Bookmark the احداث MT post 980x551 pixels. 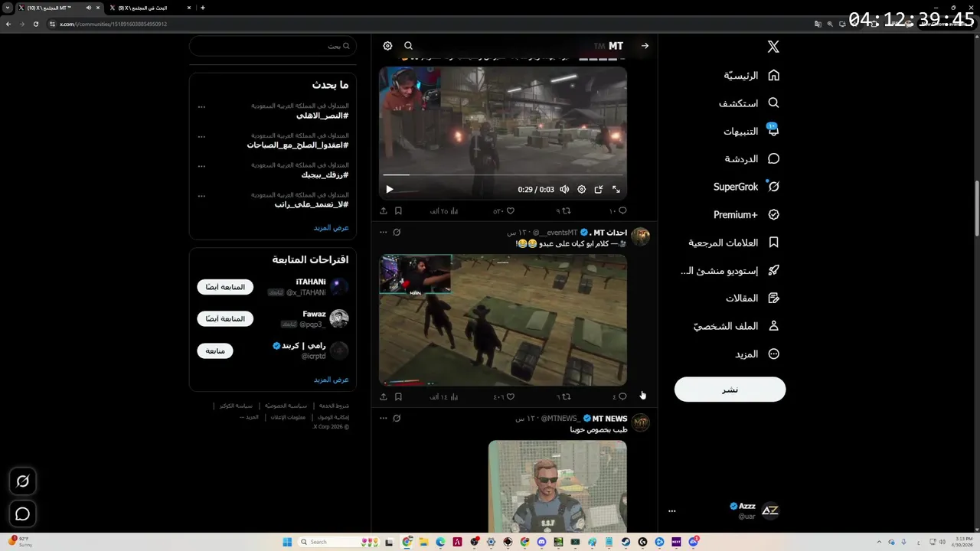pyautogui.click(x=398, y=396)
